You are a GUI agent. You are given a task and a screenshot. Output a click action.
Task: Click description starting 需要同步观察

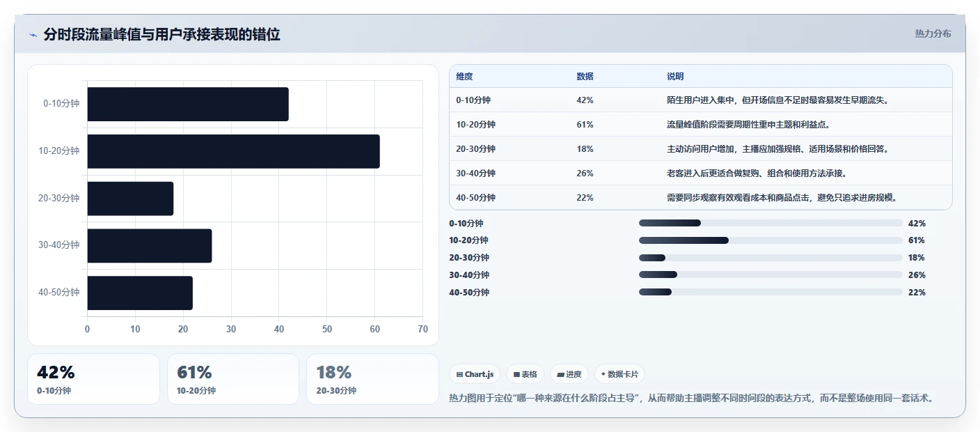[x=782, y=198]
